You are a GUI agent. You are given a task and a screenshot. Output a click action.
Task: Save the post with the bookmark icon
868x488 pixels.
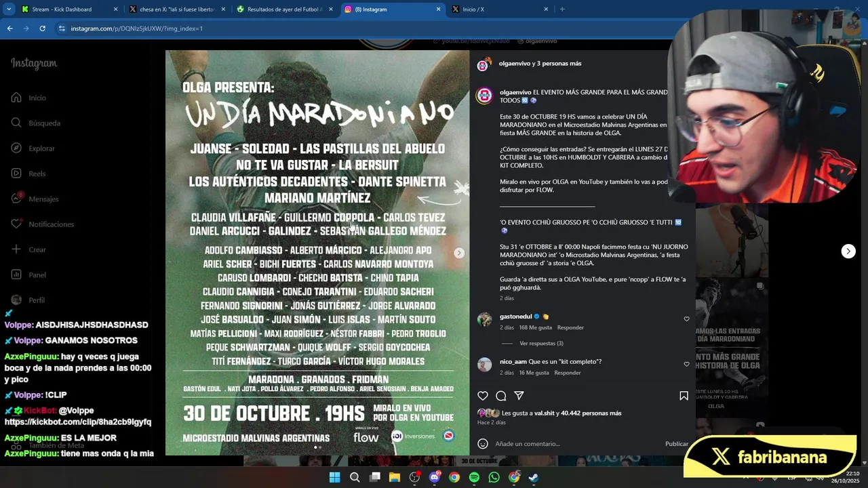coord(684,396)
